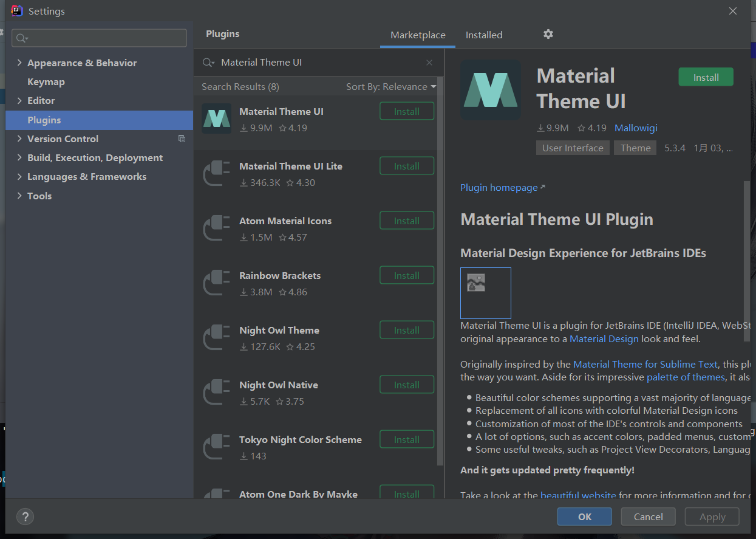Click the Rainbow Brackets plug icon
Screen dimensions: 756x539
point(216,283)
